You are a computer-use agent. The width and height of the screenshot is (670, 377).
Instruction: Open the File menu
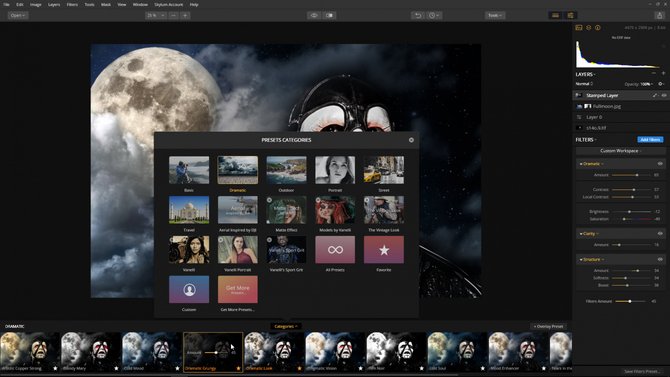click(x=6, y=4)
